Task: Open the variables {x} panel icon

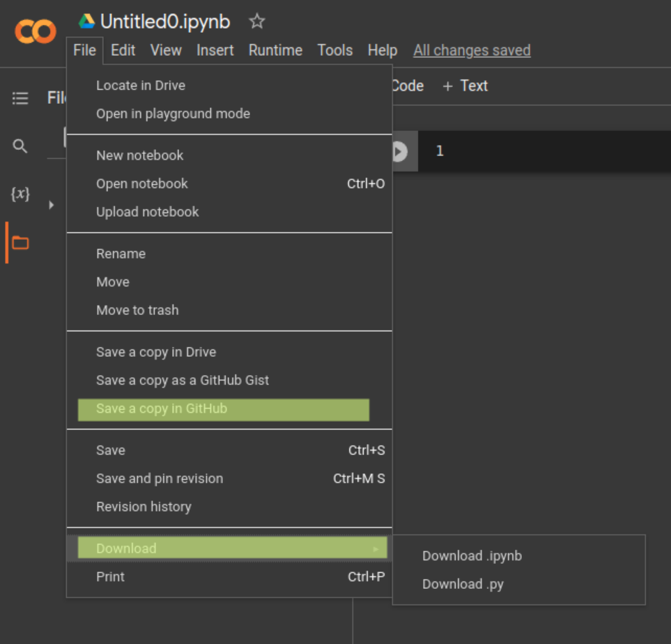Action: pyautogui.click(x=20, y=194)
